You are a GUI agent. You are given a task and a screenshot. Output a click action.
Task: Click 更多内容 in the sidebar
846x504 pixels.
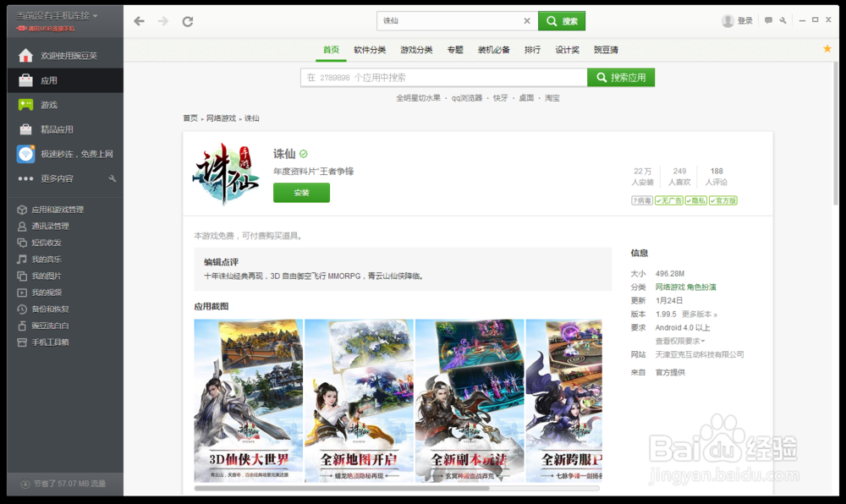coord(57,178)
